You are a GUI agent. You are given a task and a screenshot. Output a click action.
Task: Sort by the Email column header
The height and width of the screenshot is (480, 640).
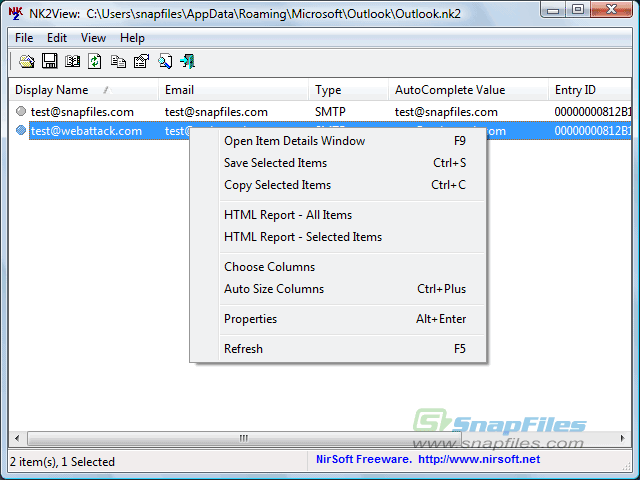[233, 90]
